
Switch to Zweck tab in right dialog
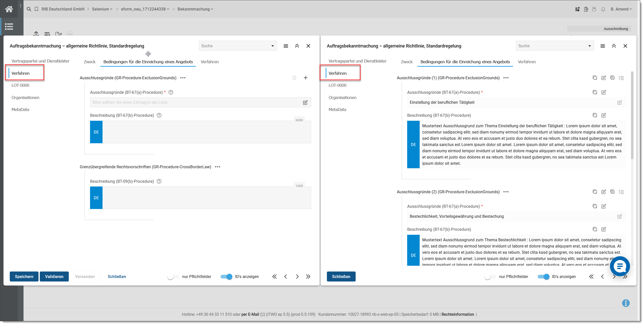click(407, 62)
